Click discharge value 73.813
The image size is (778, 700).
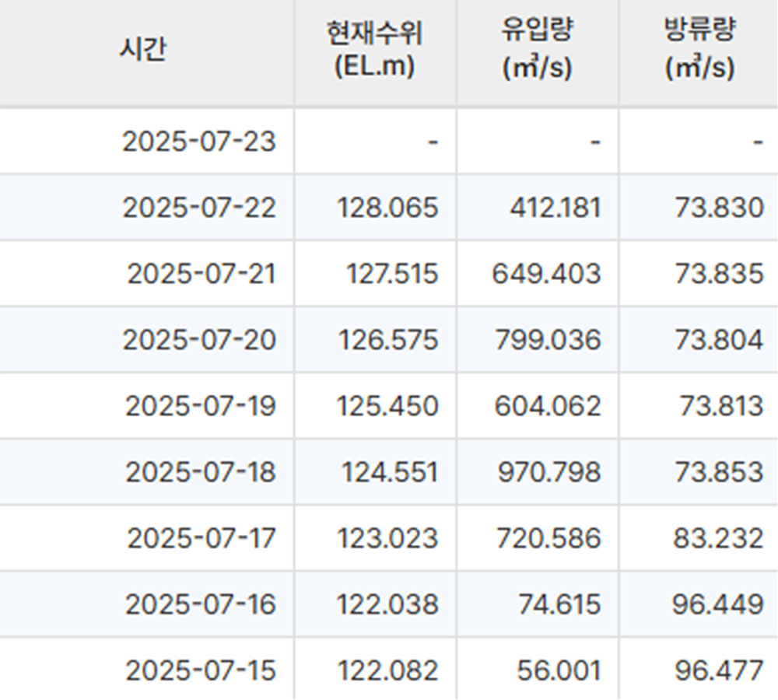coord(721,406)
